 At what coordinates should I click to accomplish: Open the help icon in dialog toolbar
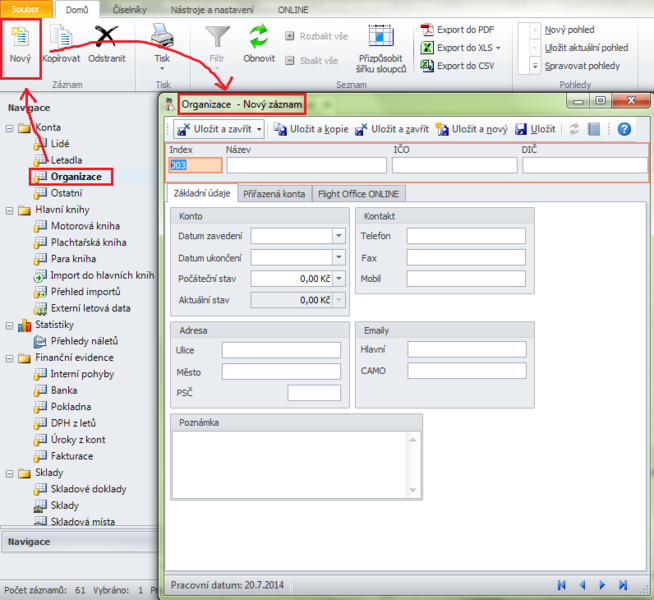click(624, 129)
